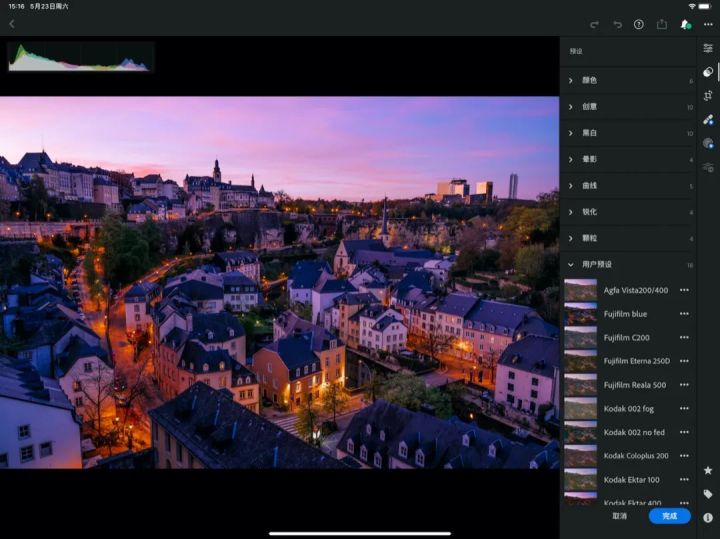
Task: Apply the Fujifilm blue preset thumbnail
Action: point(580,314)
